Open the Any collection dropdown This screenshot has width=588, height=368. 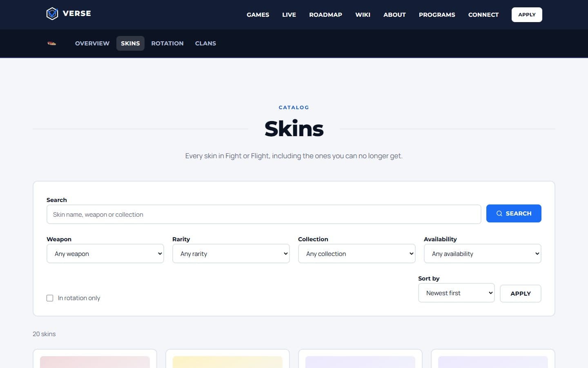tap(357, 254)
